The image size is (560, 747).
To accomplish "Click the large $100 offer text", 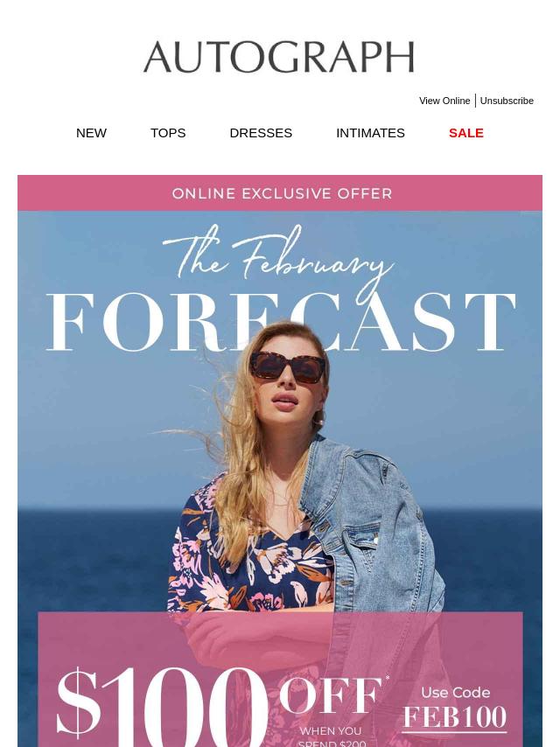I will [x=162, y=705].
